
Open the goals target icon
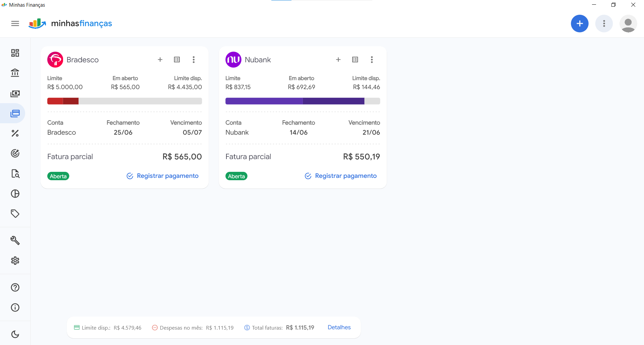[x=15, y=153]
